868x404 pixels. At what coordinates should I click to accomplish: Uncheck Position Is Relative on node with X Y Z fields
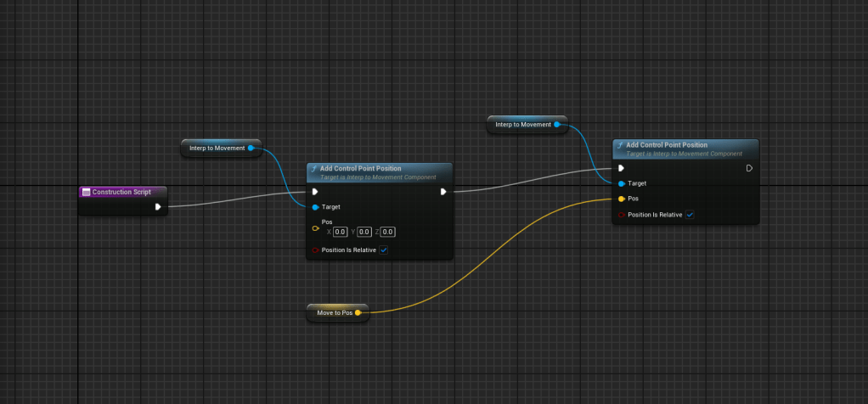point(384,250)
